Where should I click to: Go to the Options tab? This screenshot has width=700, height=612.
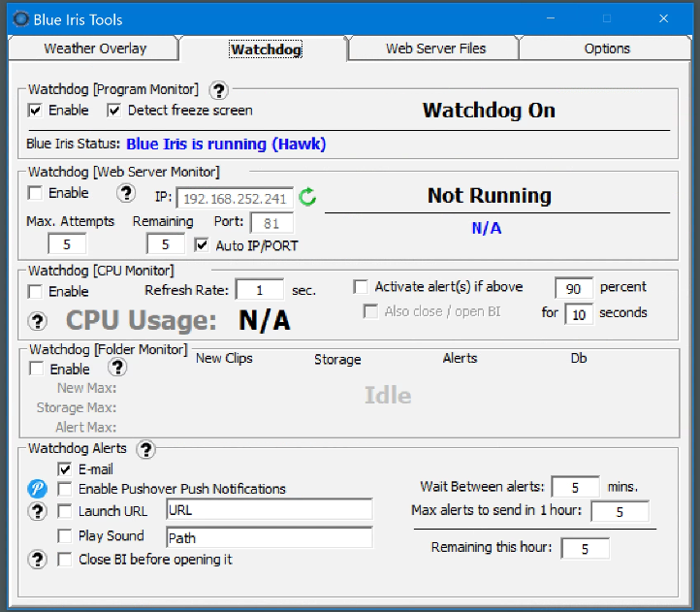(x=606, y=48)
